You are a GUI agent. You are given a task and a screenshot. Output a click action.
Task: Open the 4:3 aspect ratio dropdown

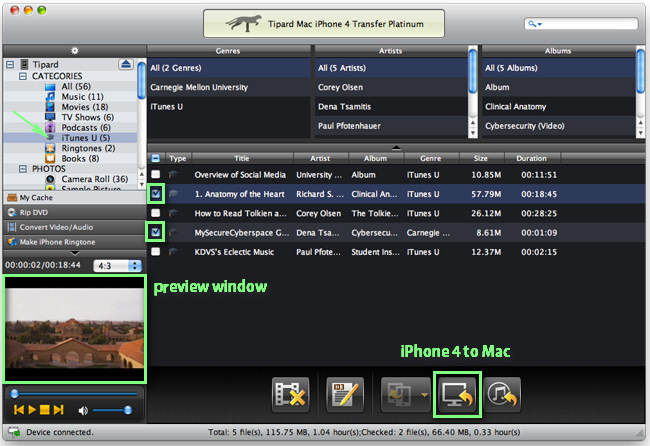tap(118, 266)
